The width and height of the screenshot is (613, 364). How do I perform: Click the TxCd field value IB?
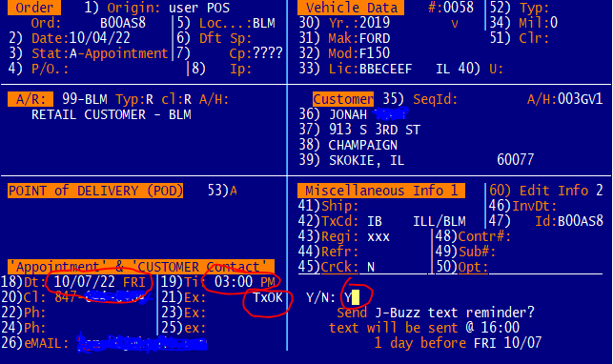(x=375, y=221)
